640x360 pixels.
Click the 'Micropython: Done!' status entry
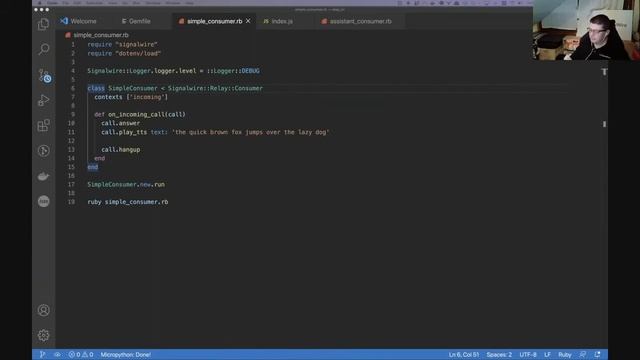126,354
